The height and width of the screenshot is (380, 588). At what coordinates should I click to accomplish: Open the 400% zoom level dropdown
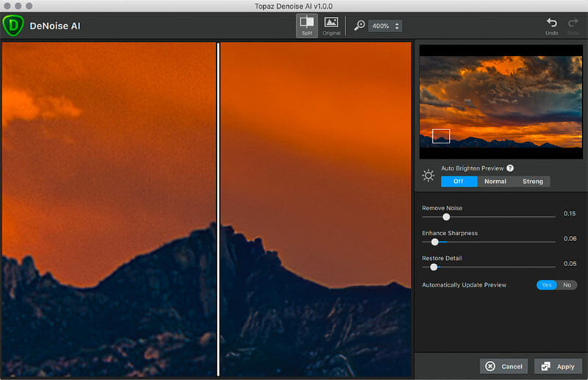click(386, 26)
